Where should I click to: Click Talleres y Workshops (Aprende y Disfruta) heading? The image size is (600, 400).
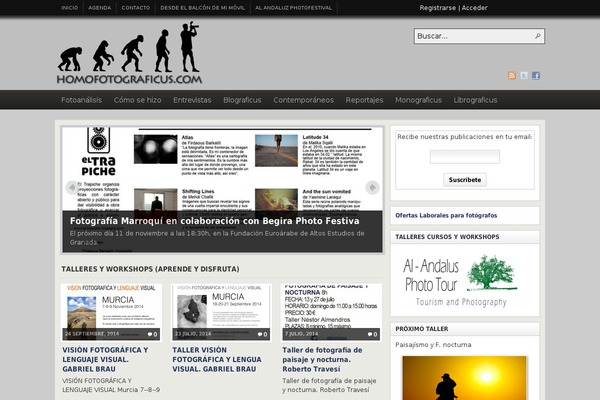click(x=150, y=269)
